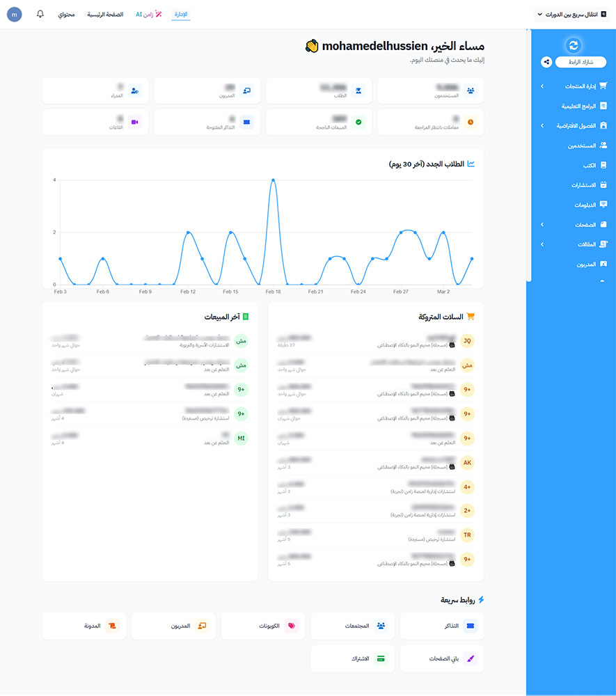Click the refresh sync icon atop sidebar
Screen dimensions: 616x696
(573, 45)
